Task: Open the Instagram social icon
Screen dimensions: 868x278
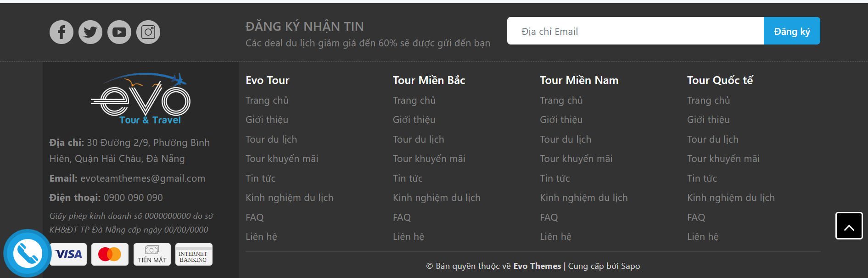Action: (148, 32)
